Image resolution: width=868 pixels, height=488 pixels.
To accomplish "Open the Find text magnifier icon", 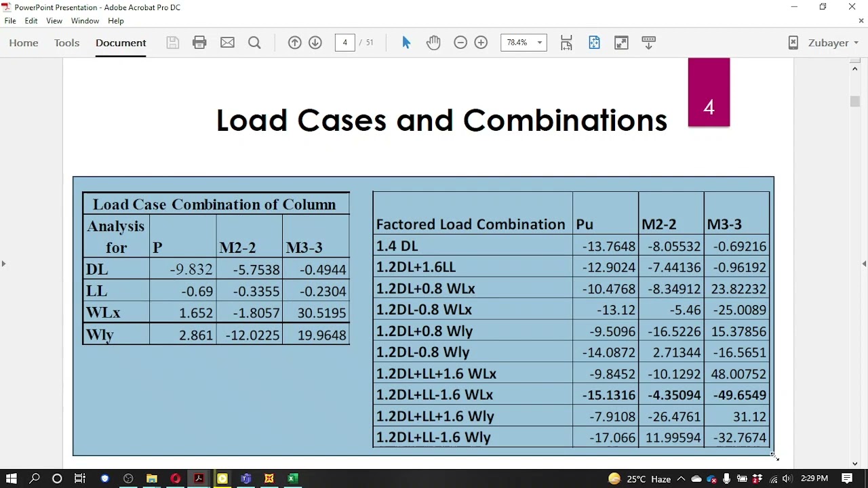I will click(x=254, y=43).
